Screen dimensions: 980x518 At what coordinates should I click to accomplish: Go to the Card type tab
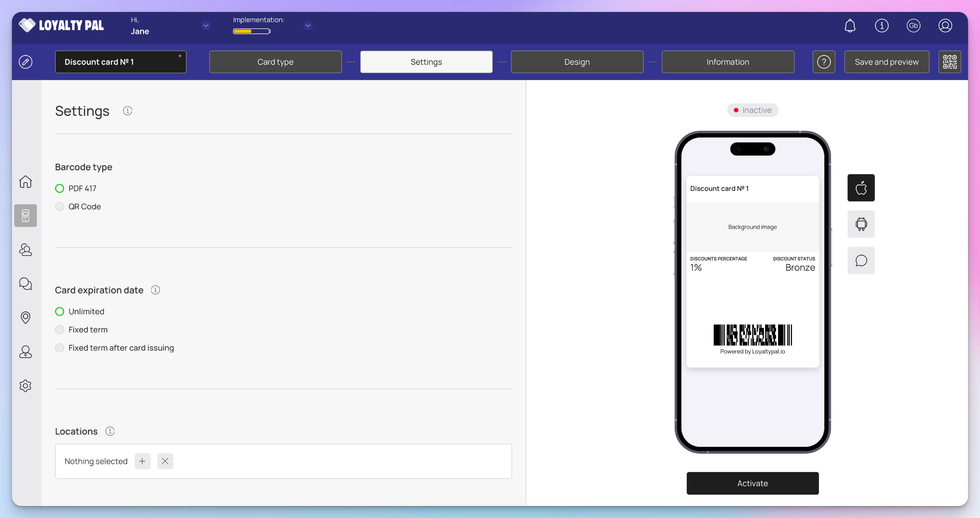click(x=275, y=62)
